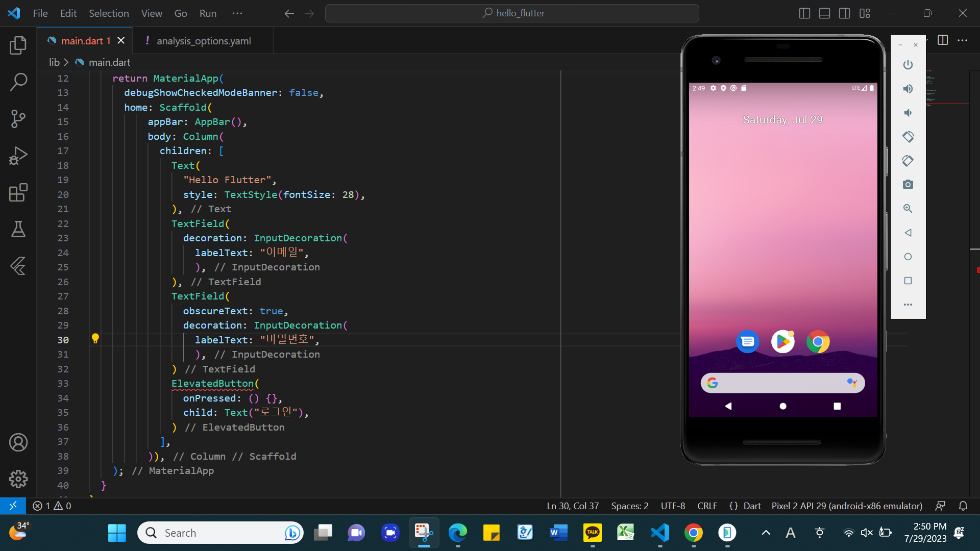This screenshot has height=551, width=980.
Task: Click the Google Assistant icon in the search bar
Action: 852,383
